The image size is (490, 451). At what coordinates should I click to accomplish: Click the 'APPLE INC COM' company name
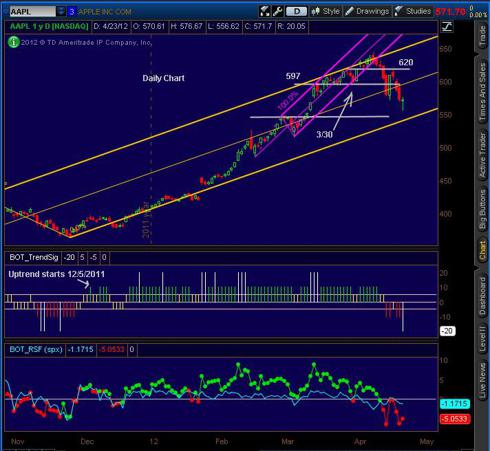105,12
